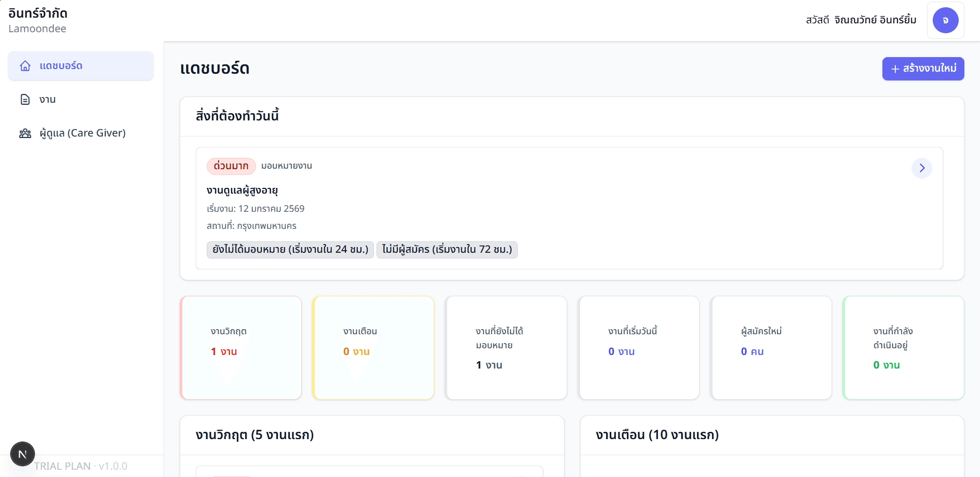Click the home icon in the sidebar
The image size is (980, 477).
click(25, 66)
